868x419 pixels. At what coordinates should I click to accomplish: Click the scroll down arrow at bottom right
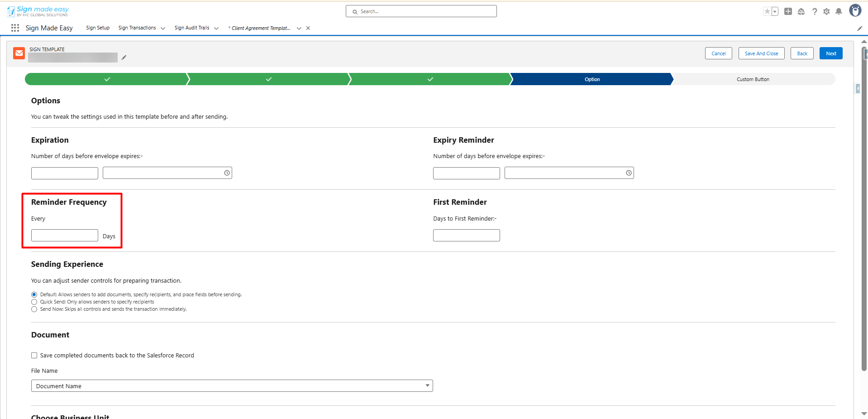[864, 414]
